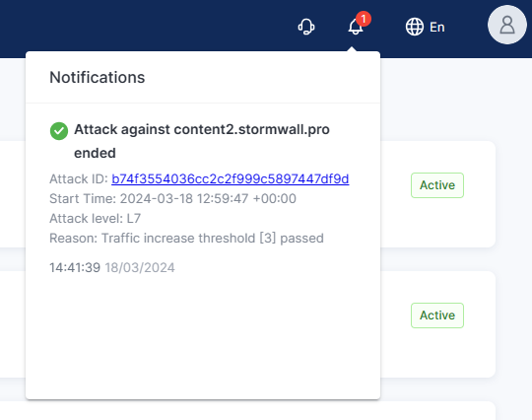532x420 pixels.
Task: Click the upper Active status badge
Action: pyautogui.click(x=437, y=185)
